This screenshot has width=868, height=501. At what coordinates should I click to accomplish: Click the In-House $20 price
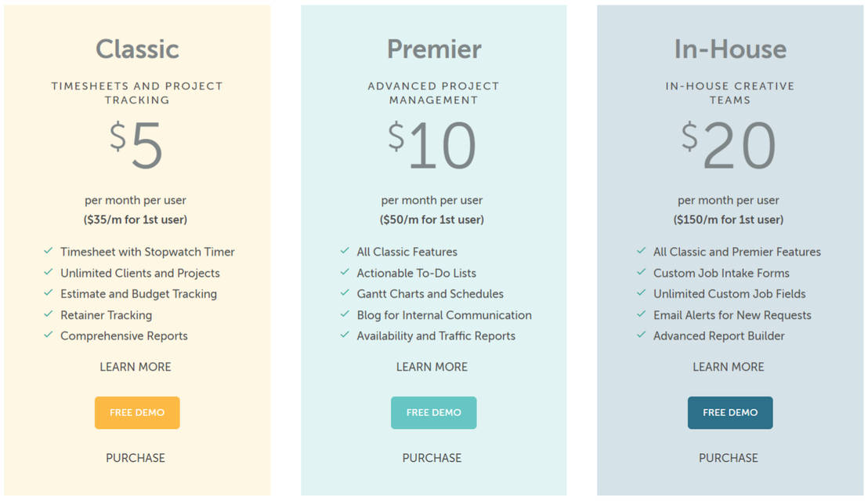pos(729,147)
